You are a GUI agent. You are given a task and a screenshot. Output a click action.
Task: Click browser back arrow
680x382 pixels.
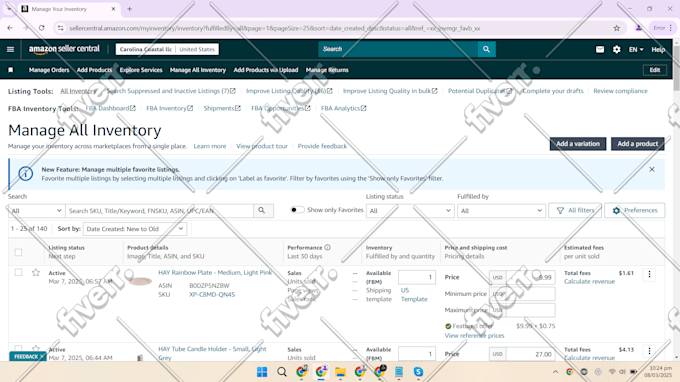point(10,28)
